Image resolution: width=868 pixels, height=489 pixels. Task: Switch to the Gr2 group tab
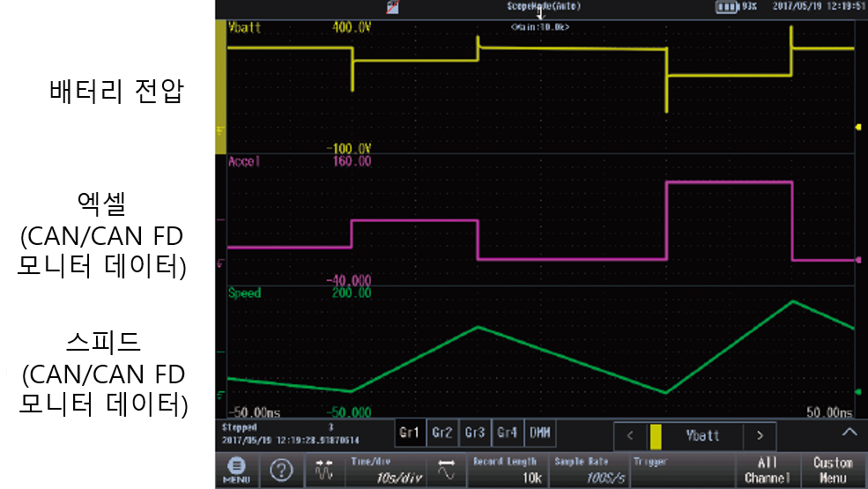click(442, 433)
